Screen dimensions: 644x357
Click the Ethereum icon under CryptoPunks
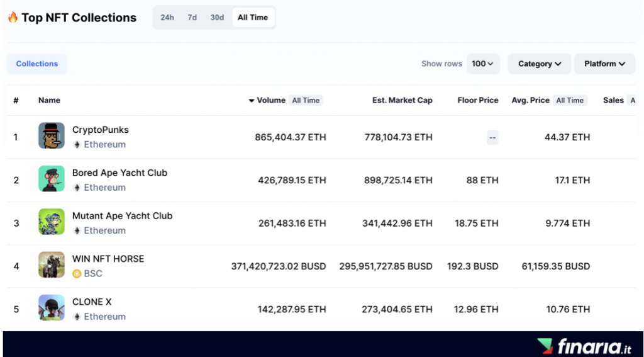click(x=77, y=145)
